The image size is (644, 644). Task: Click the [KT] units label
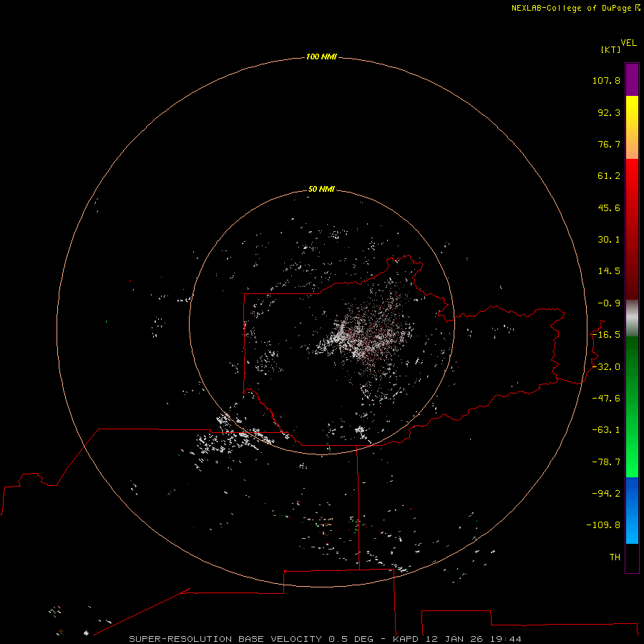[611, 49]
